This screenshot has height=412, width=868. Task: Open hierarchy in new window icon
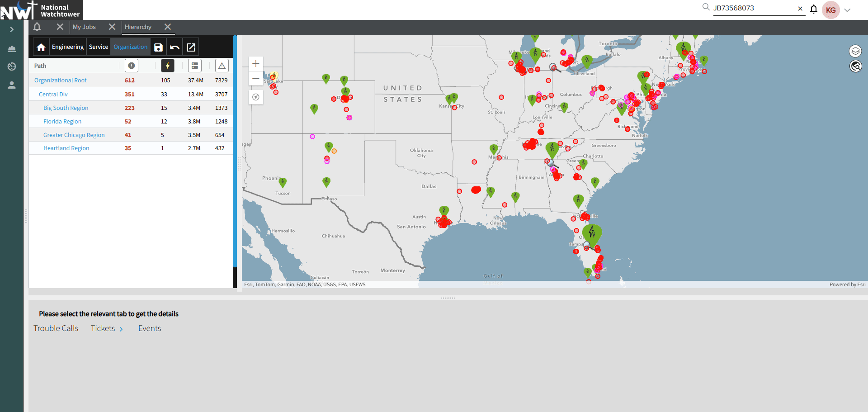tap(191, 47)
